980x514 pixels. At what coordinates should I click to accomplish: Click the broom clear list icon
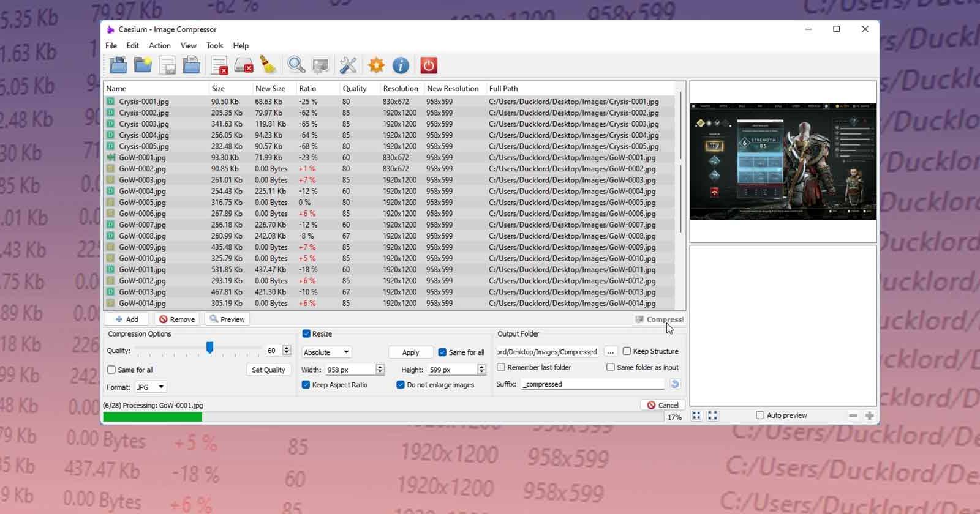[268, 65]
